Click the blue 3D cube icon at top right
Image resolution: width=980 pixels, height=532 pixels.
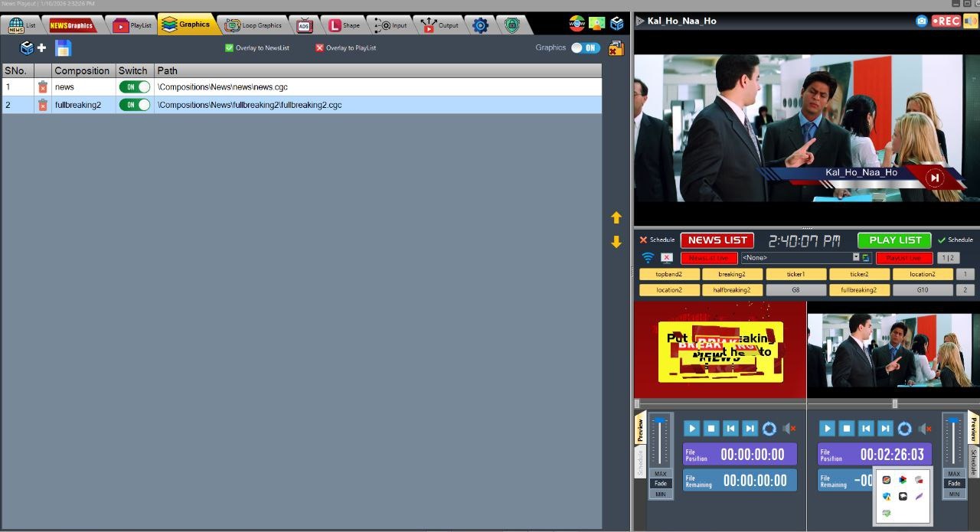click(x=616, y=24)
